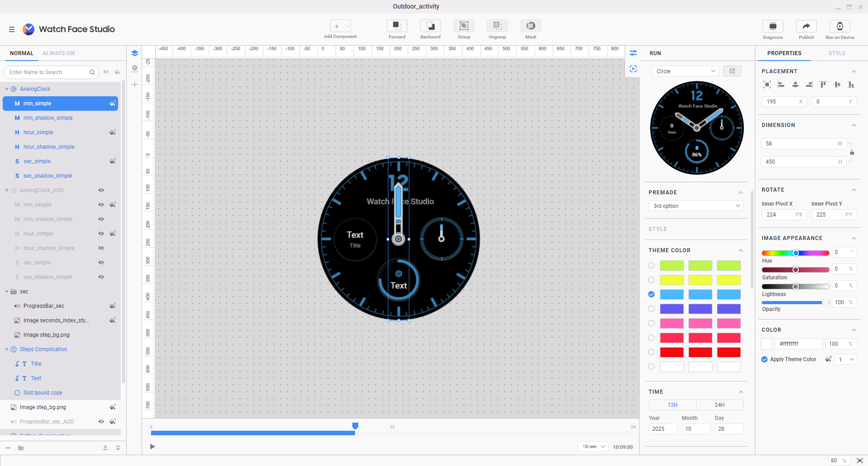Open the hamburger main menu

pyautogui.click(x=12, y=29)
